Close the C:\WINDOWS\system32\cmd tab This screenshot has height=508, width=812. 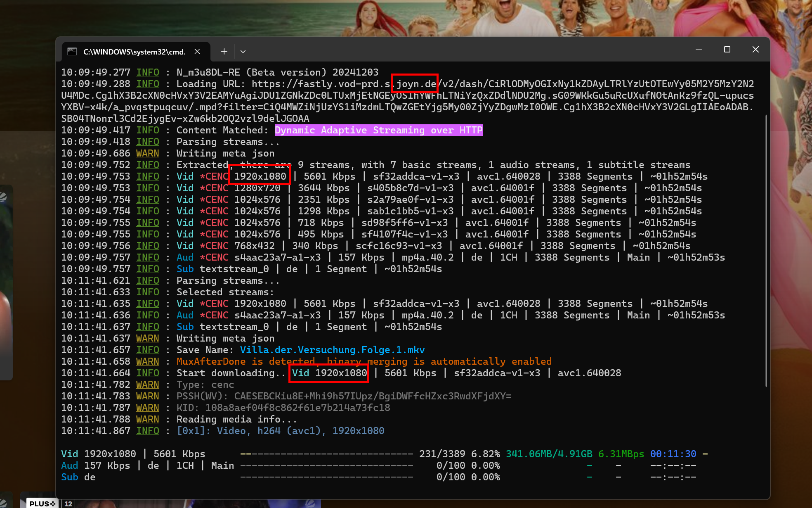coord(197,51)
